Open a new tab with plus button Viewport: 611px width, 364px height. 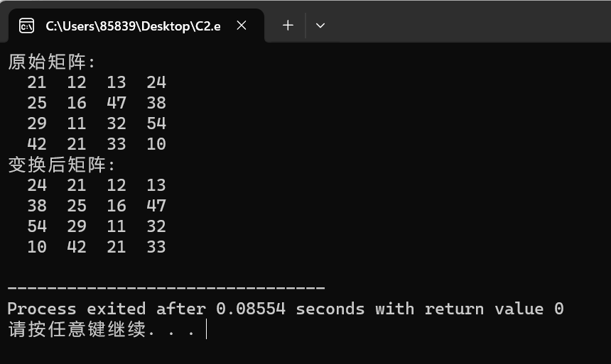tap(288, 26)
